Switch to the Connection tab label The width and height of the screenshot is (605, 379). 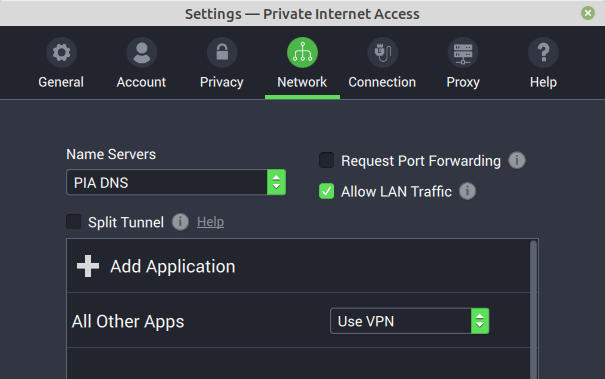pyautogui.click(x=382, y=82)
